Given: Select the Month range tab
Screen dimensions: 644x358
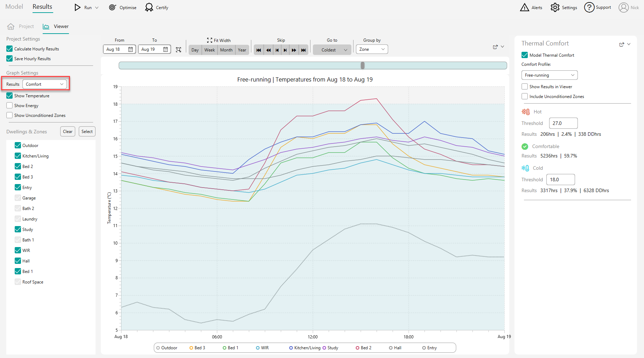Looking at the screenshot, I should tap(226, 50).
